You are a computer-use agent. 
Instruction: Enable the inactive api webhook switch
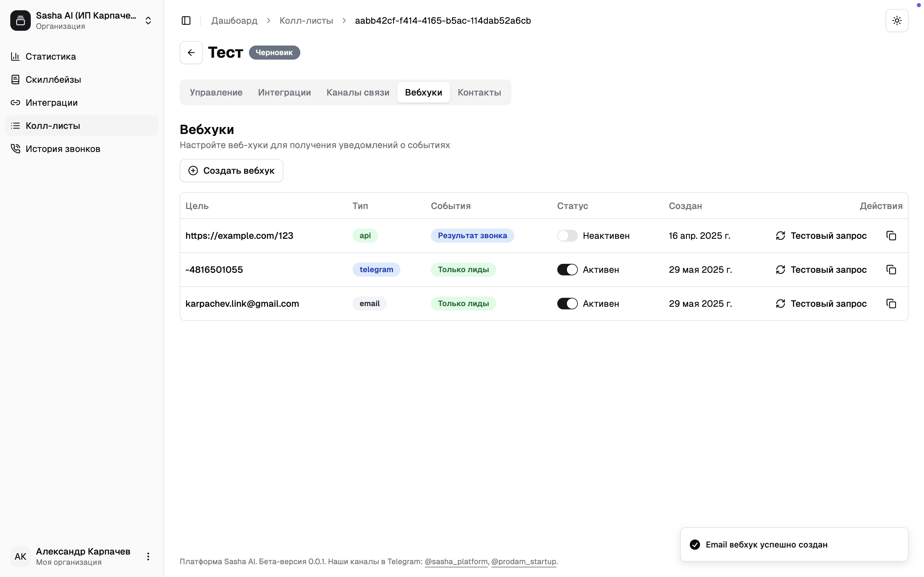click(x=567, y=236)
